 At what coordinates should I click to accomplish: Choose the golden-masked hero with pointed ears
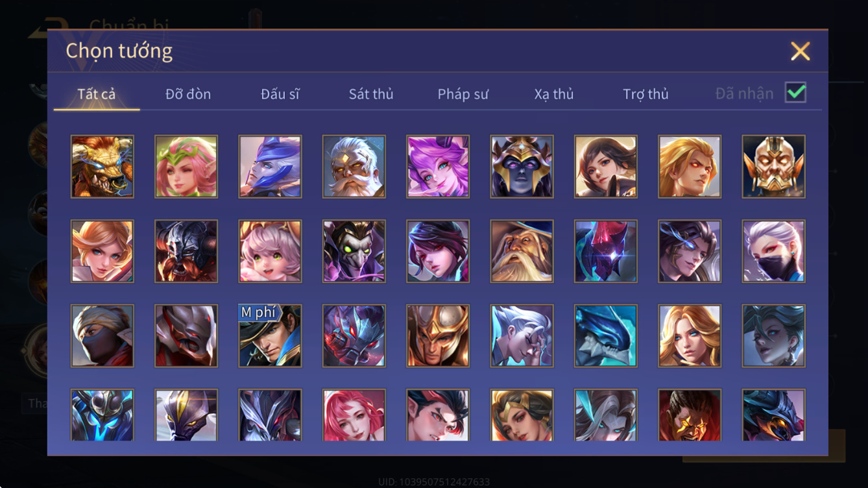coord(773,167)
